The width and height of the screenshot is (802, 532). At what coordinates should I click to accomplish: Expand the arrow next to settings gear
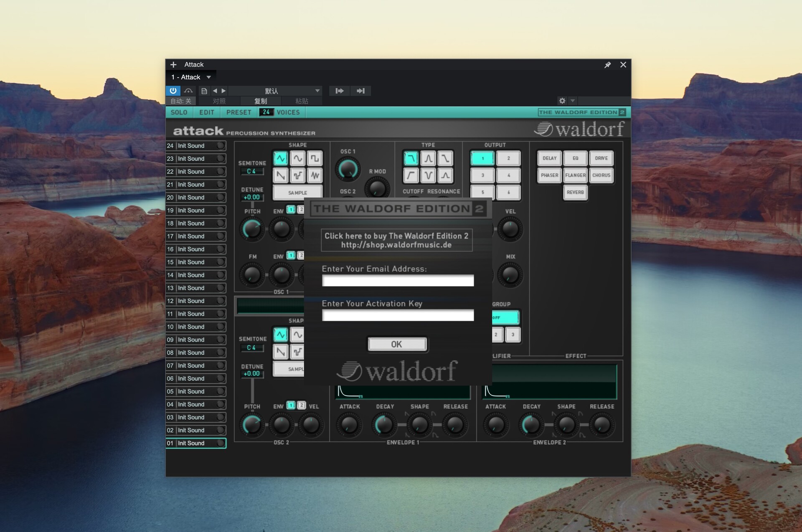tap(573, 101)
